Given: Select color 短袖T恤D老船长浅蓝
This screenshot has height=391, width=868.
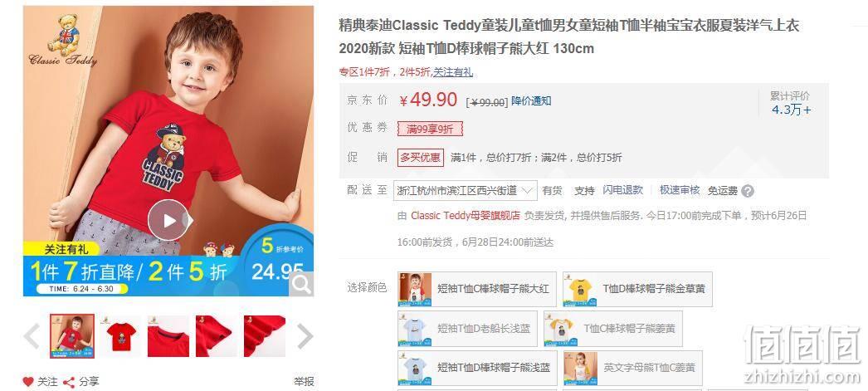Looking at the screenshot, I should tap(467, 329).
